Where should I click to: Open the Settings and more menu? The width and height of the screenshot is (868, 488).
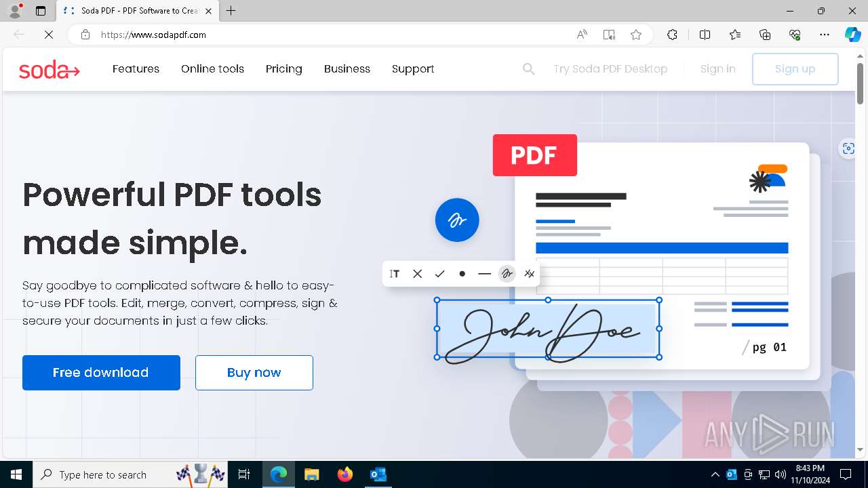[x=825, y=35]
